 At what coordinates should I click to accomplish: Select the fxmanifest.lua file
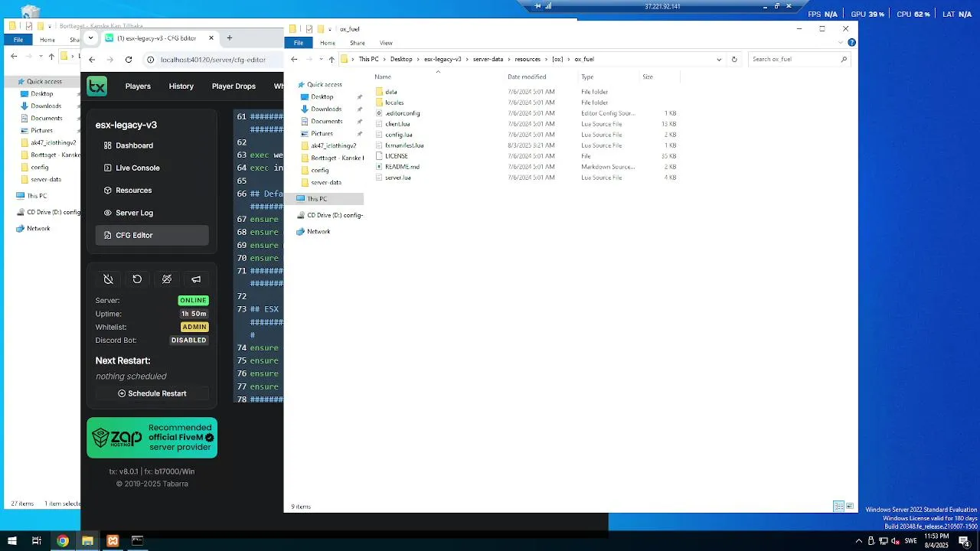click(404, 145)
